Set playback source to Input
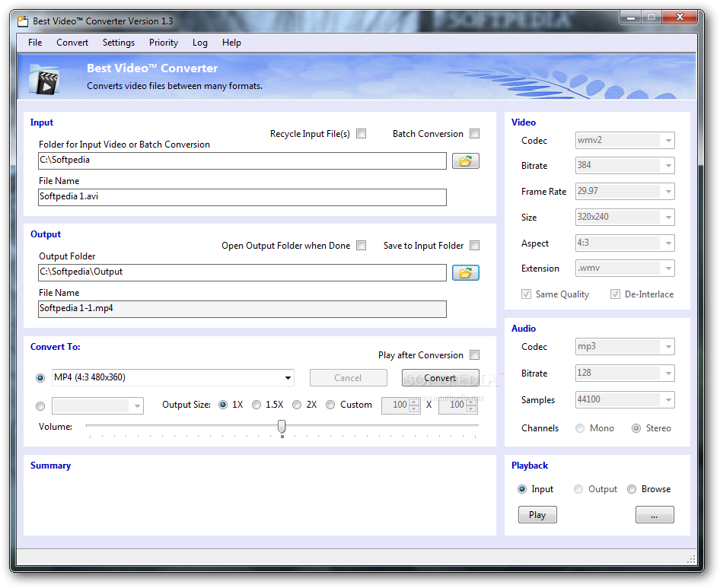This screenshot has width=720, height=588. click(522, 489)
